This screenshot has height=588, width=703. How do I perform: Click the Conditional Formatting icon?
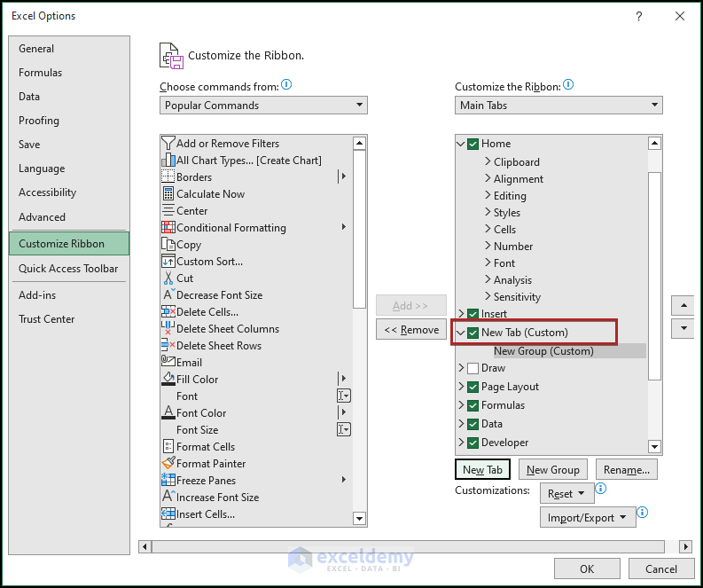pos(168,227)
